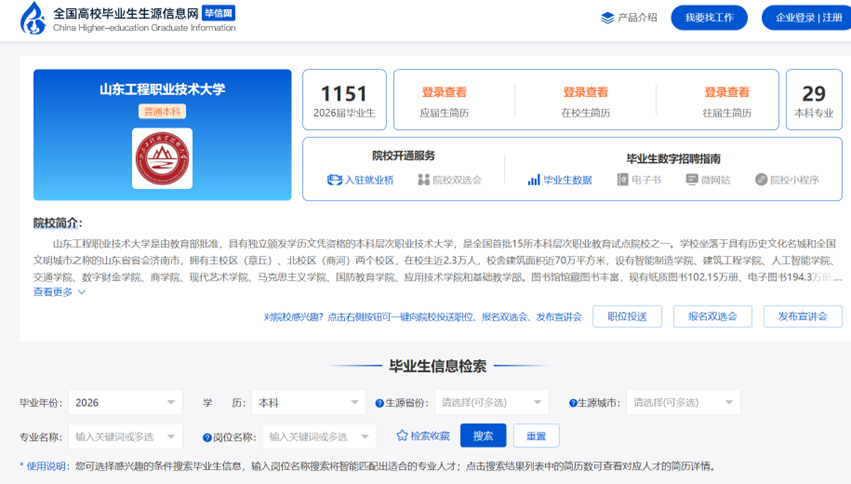
Task: Click the 使用说明 label
Action: [46, 466]
